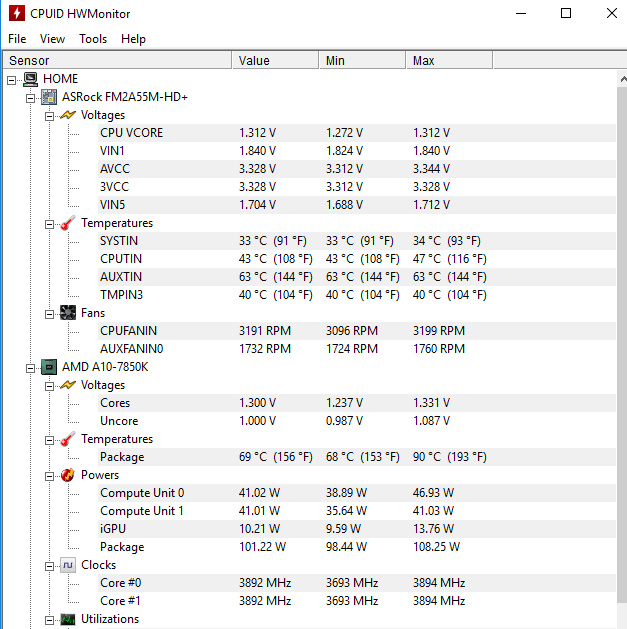Click the Utilizations graph icon
627x629 pixels.
point(68,619)
